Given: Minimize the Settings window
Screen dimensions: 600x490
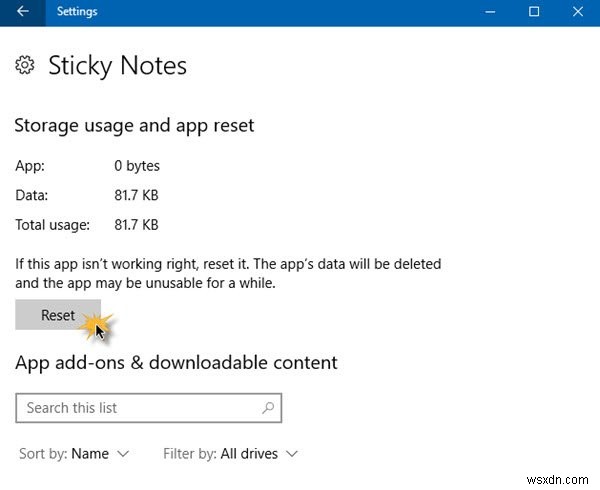Looking at the screenshot, I should [490, 12].
